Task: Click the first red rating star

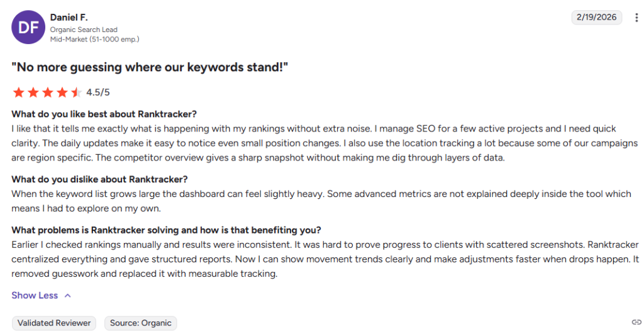Action: click(x=18, y=92)
